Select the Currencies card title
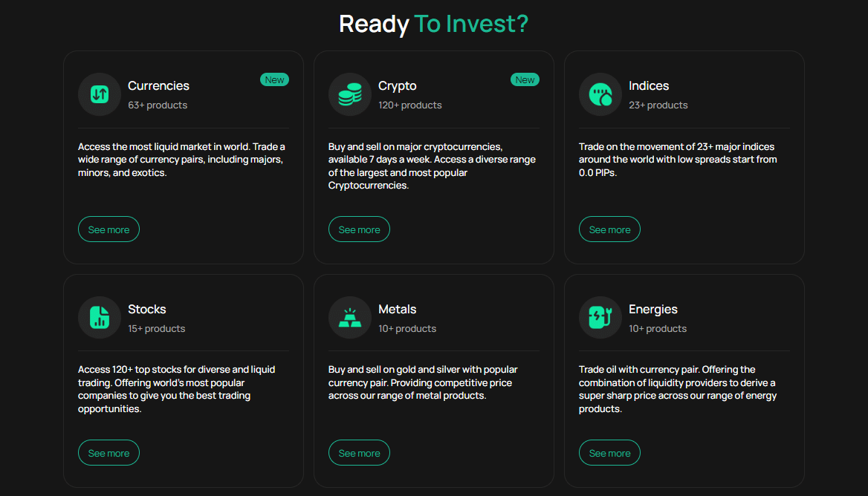The image size is (868, 496). tap(158, 85)
